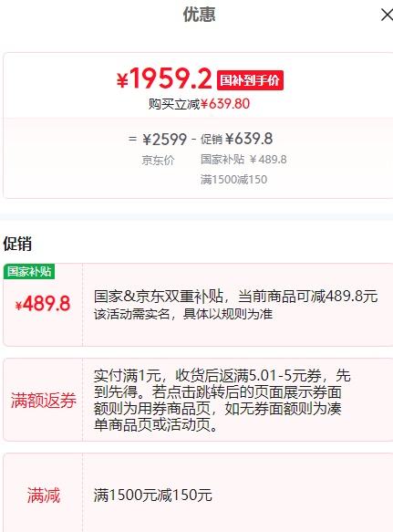Image resolution: width=393 pixels, height=532 pixels.
Task: Open 实付满1元 coupon return details
Action: pyautogui.click(x=222, y=401)
